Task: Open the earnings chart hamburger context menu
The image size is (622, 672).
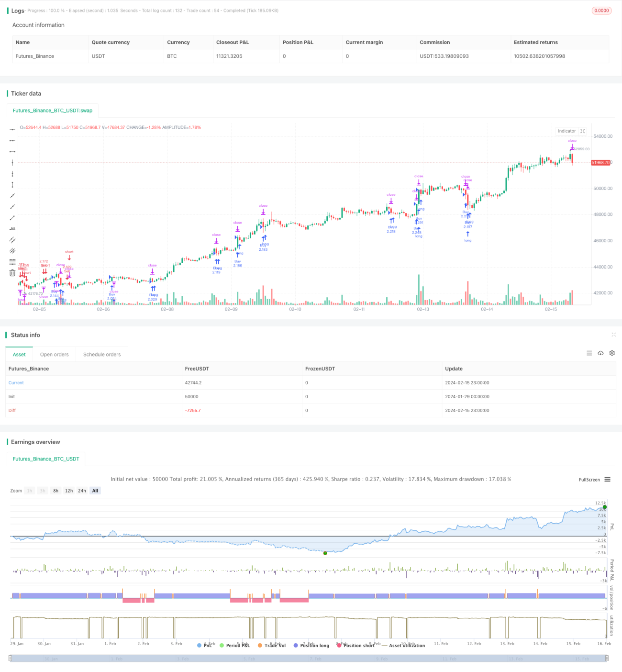Action: pos(607,479)
